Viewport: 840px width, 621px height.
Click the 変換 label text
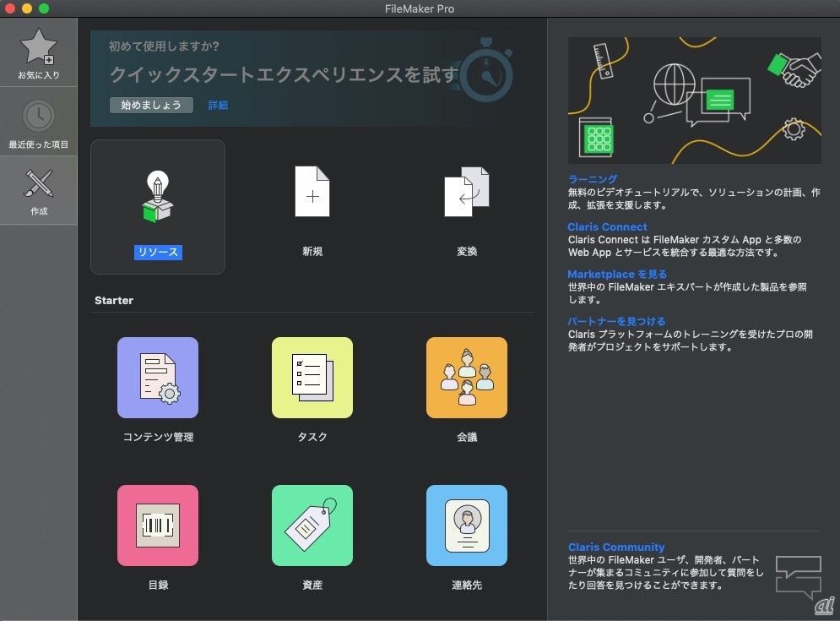point(467,251)
